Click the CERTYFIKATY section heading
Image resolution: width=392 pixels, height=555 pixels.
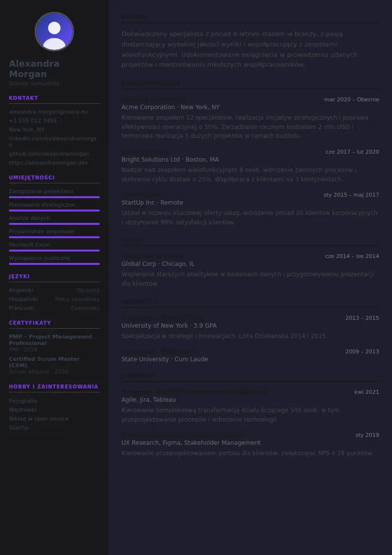pos(30,323)
